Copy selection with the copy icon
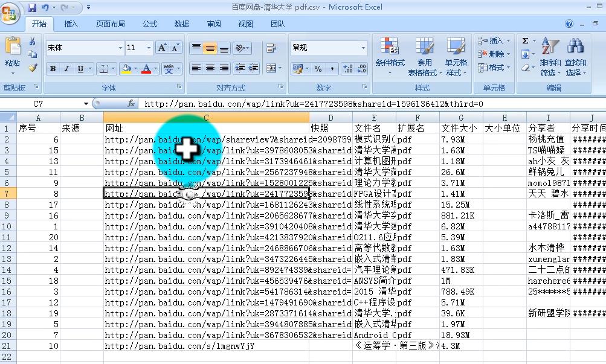This screenshot has width=606, height=364. [x=33, y=54]
